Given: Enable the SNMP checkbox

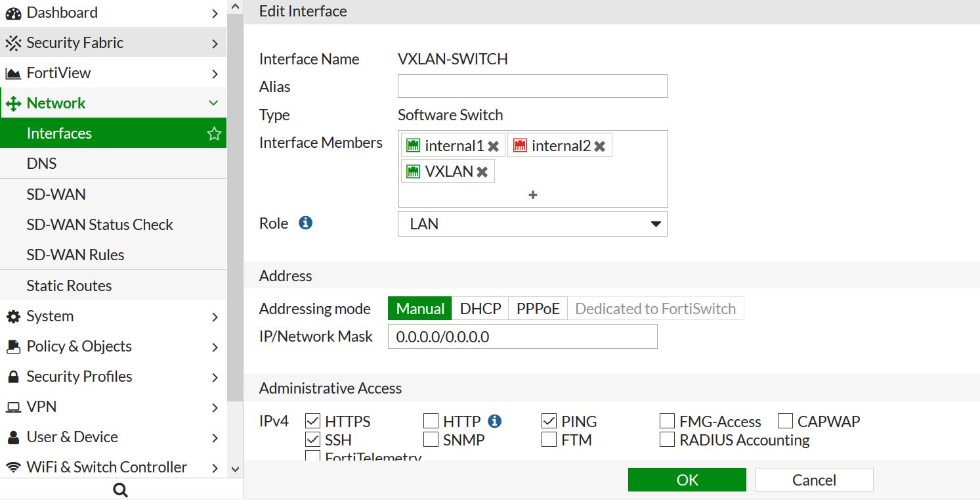Looking at the screenshot, I should pos(431,440).
